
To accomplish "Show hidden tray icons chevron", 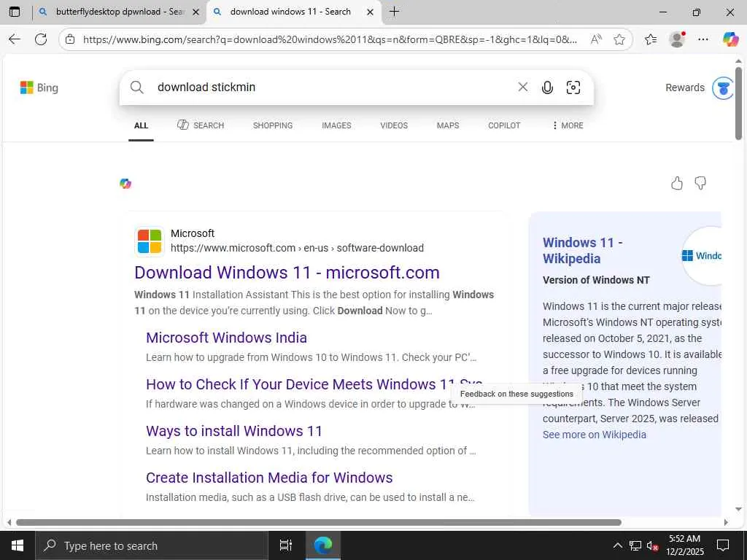I will [x=617, y=545].
